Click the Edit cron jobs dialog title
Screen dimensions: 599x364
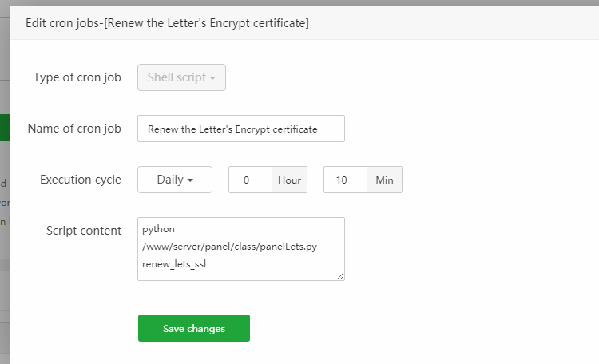pos(167,23)
